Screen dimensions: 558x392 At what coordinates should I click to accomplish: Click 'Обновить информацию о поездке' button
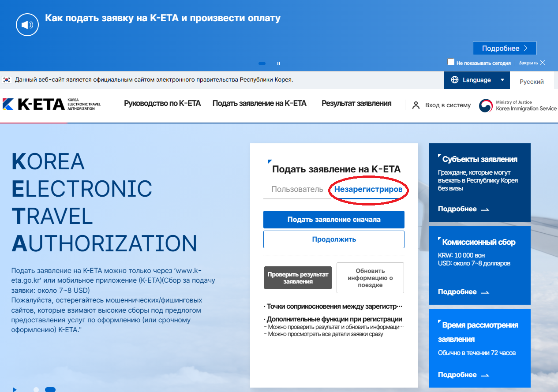point(370,278)
